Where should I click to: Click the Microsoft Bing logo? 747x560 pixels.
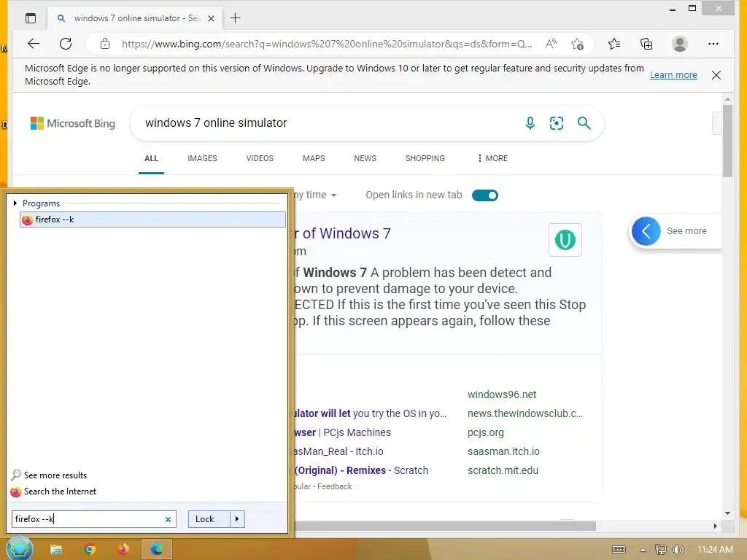pos(73,123)
